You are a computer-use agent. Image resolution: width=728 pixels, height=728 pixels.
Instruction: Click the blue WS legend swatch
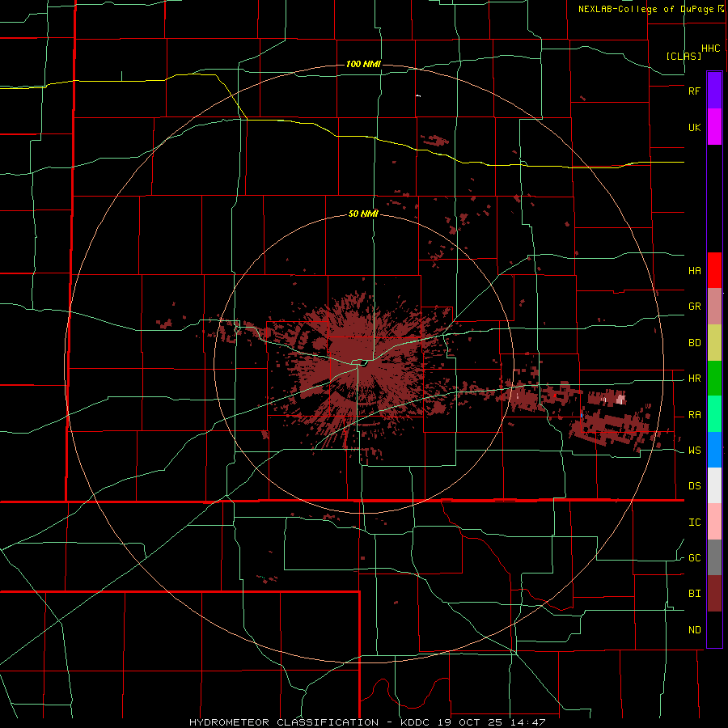[x=714, y=450]
